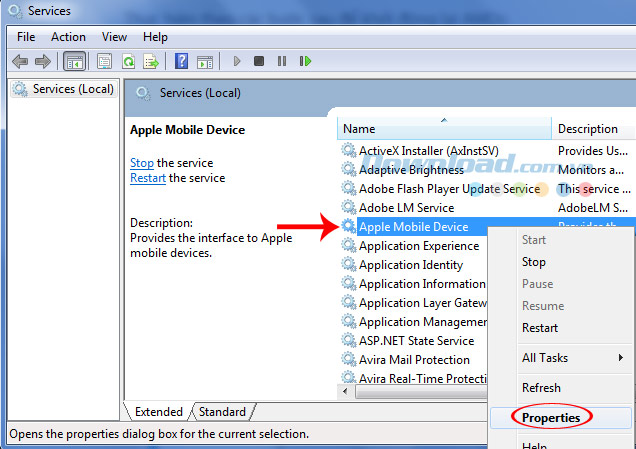
Task: Click the Back arrow toolbar button
Action: pos(20,62)
